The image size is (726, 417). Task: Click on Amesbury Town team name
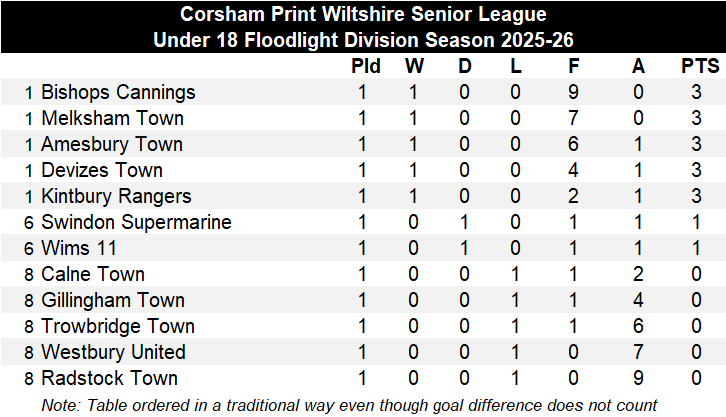click(112, 145)
